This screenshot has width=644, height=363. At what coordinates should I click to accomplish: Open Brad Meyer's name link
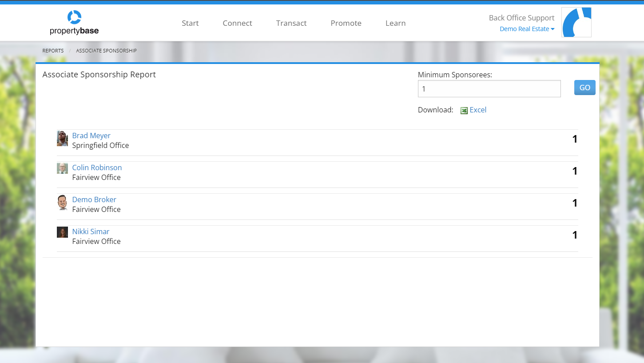(91, 136)
